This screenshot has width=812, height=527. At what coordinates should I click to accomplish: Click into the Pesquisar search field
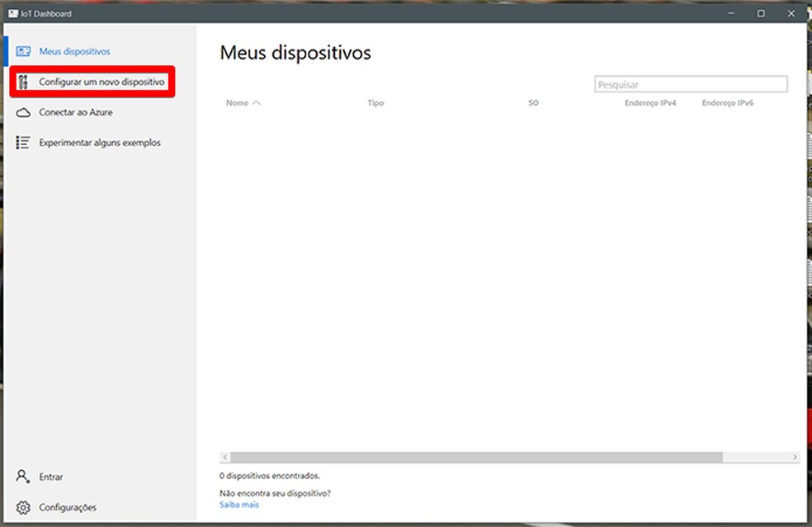point(691,84)
